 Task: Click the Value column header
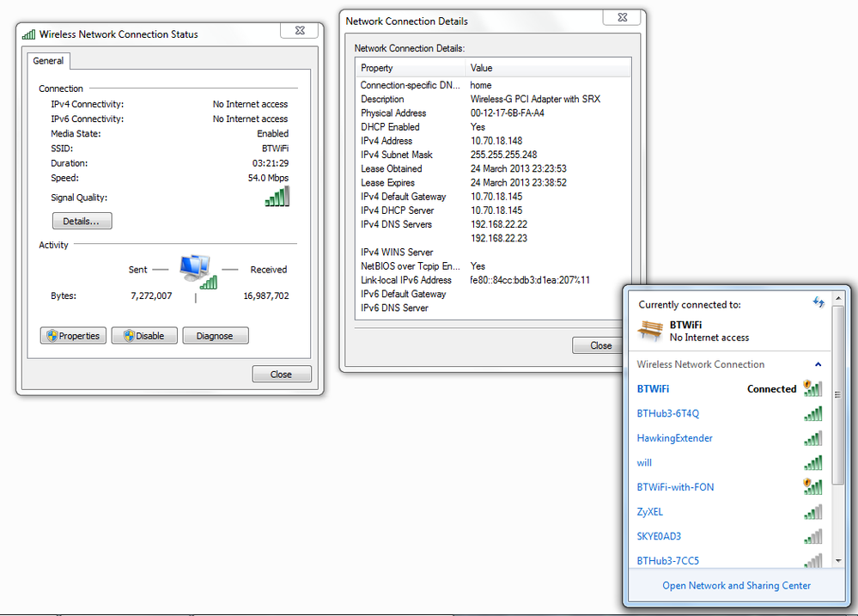pyautogui.click(x=548, y=68)
